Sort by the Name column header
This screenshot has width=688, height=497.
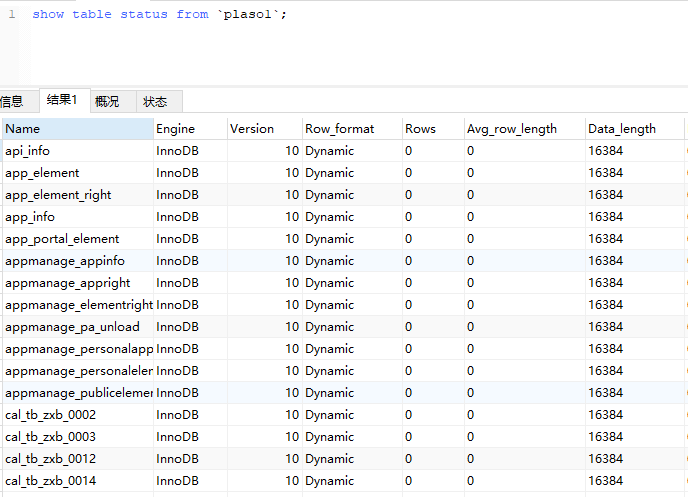pyautogui.click(x=78, y=129)
